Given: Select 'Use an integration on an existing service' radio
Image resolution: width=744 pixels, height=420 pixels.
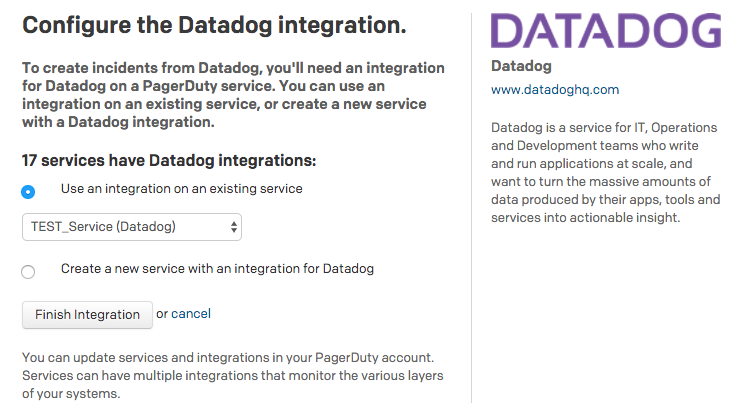Looking at the screenshot, I should tap(28, 192).
